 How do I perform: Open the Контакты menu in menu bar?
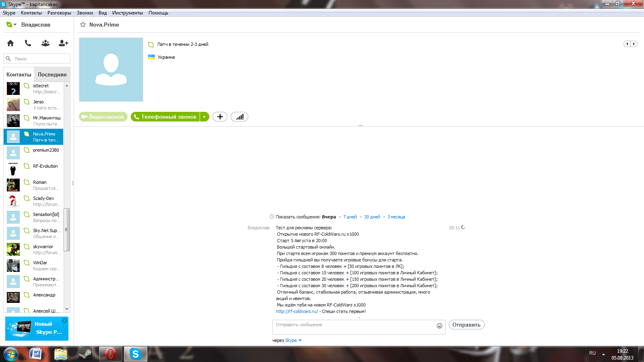31,13
